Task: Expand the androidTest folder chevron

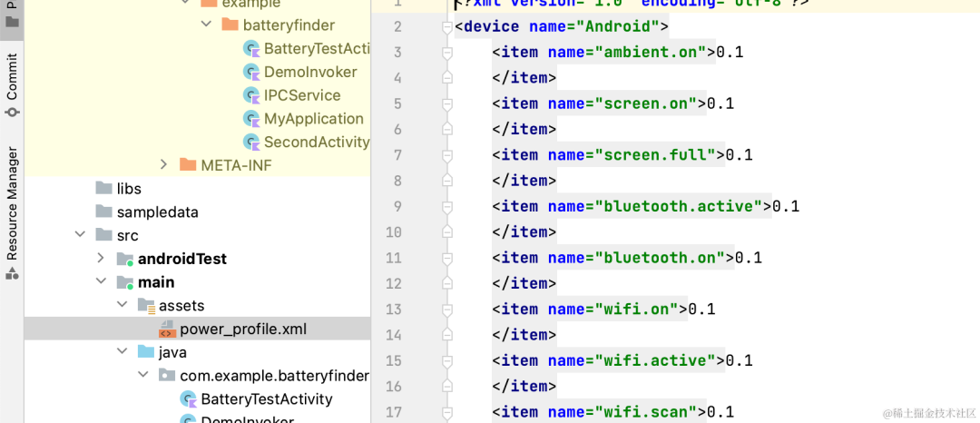Action: click(101, 258)
